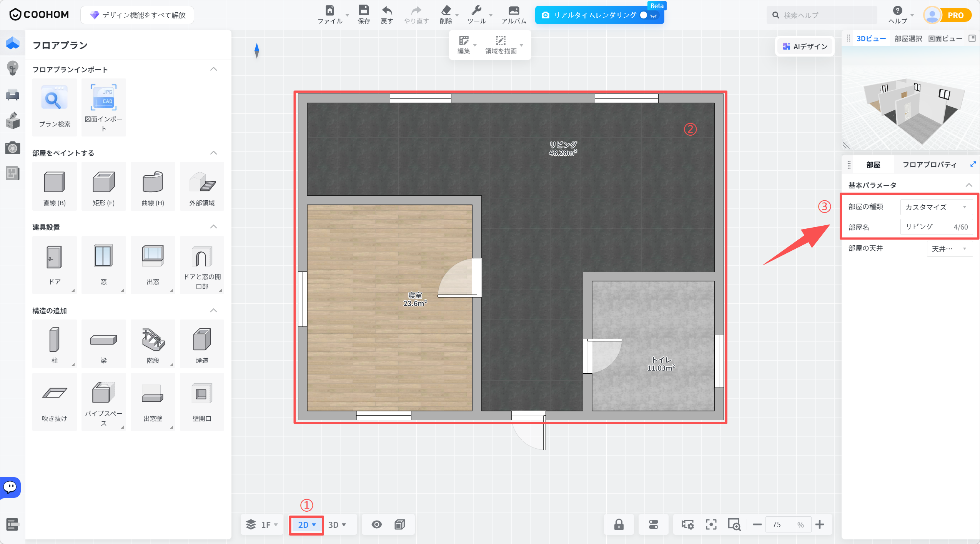Click the 部屋名 リビング text field

936,227
